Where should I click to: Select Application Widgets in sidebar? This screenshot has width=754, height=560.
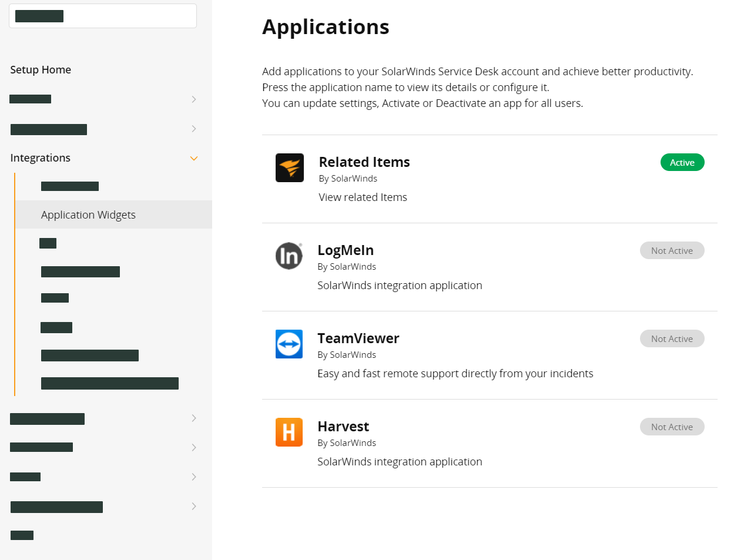[x=113, y=214]
